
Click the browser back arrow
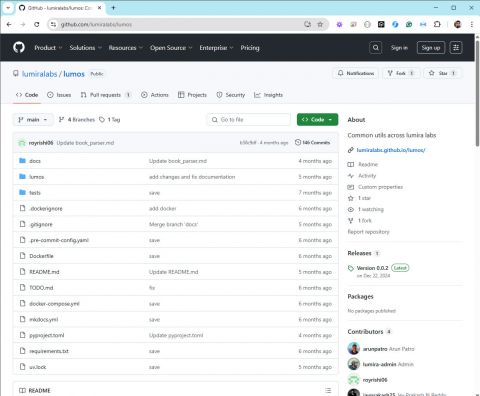click(9, 24)
